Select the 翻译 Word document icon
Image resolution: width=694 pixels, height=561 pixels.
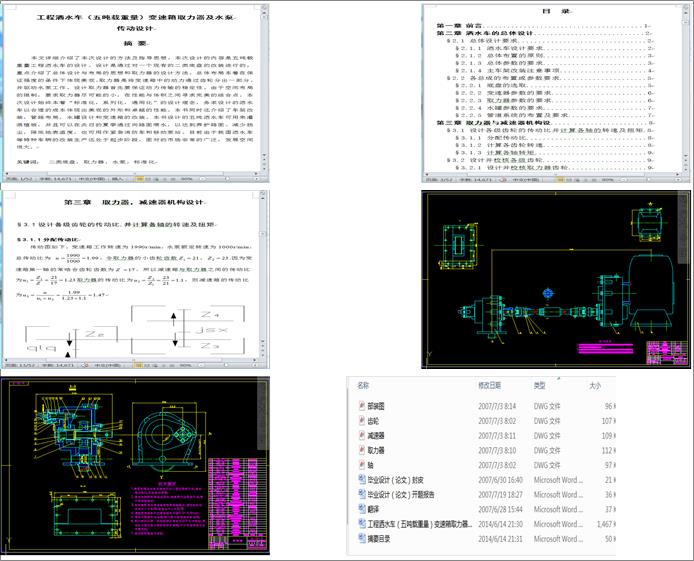point(361,508)
